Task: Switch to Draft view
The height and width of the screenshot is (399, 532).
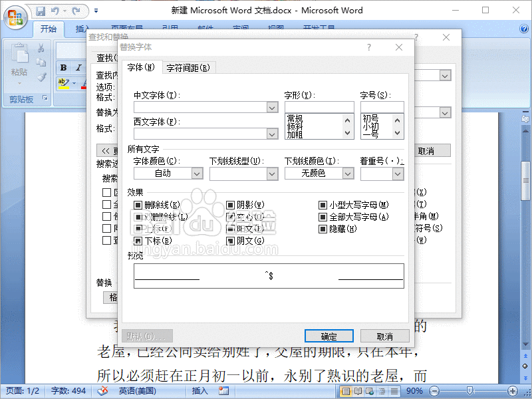Action: 394,391
